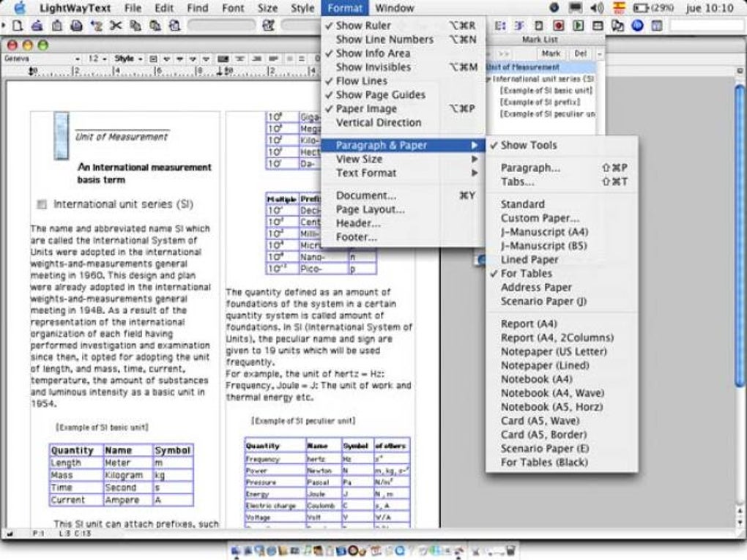Click the Trash icon in the Dock

click(510, 550)
